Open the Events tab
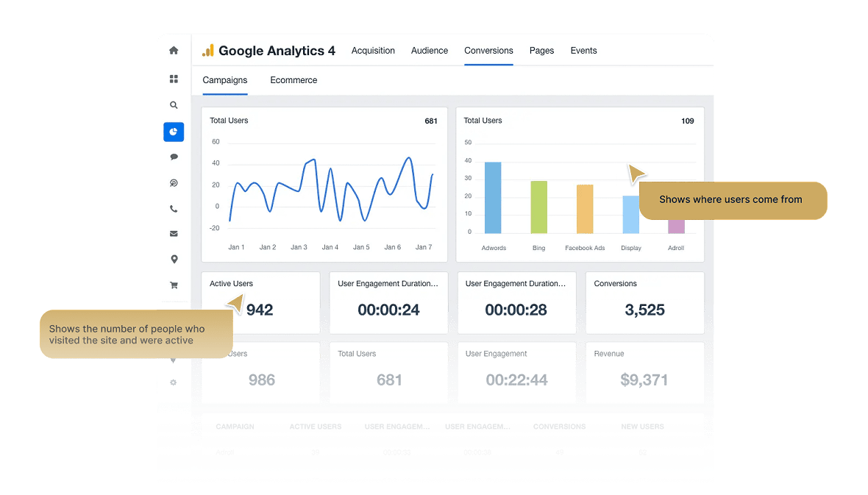The height and width of the screenshot is (495, 868). point(583,51)
